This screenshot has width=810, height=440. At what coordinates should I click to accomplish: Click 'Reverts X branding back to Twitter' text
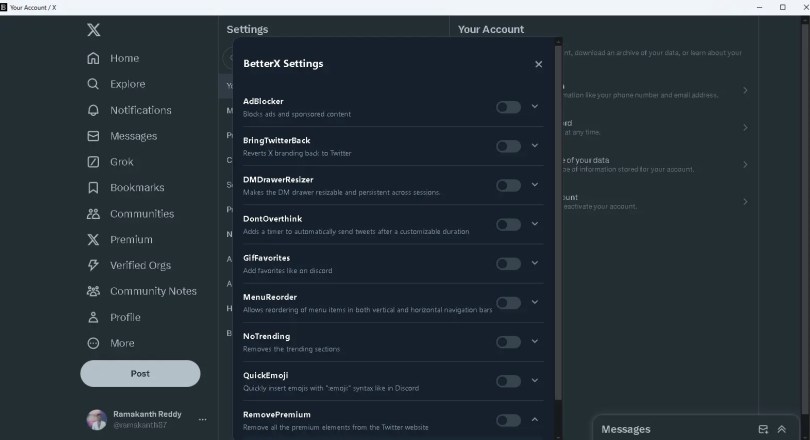click(x=297, y=153)
